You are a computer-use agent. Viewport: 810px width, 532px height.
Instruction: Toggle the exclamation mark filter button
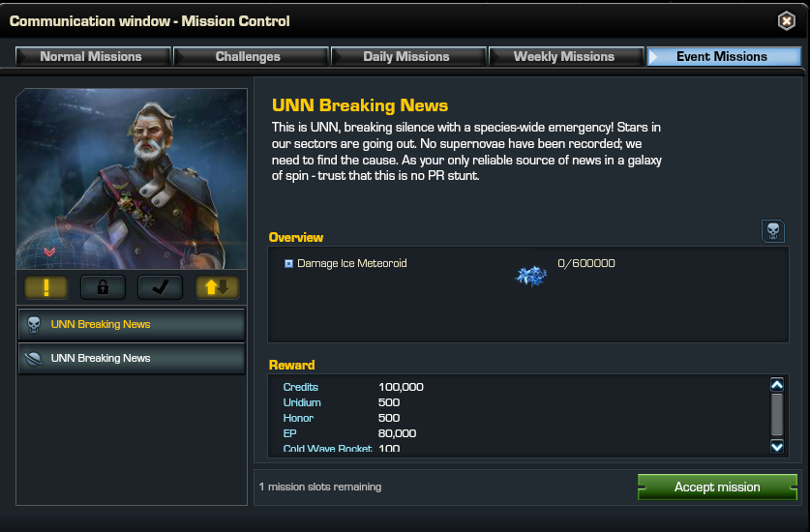point(46,287)
